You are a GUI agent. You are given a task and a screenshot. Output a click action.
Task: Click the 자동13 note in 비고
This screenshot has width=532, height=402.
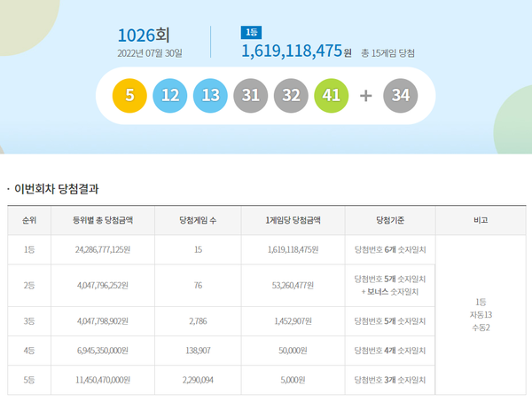click(481, 315)
